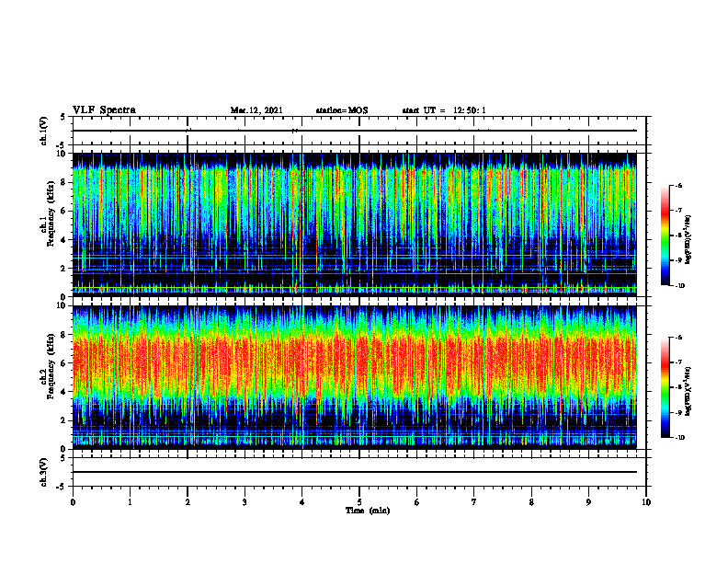The image size is (728, 563).
Task: Click the "Time (min)" axis title
Action: [x=368, y=511]
